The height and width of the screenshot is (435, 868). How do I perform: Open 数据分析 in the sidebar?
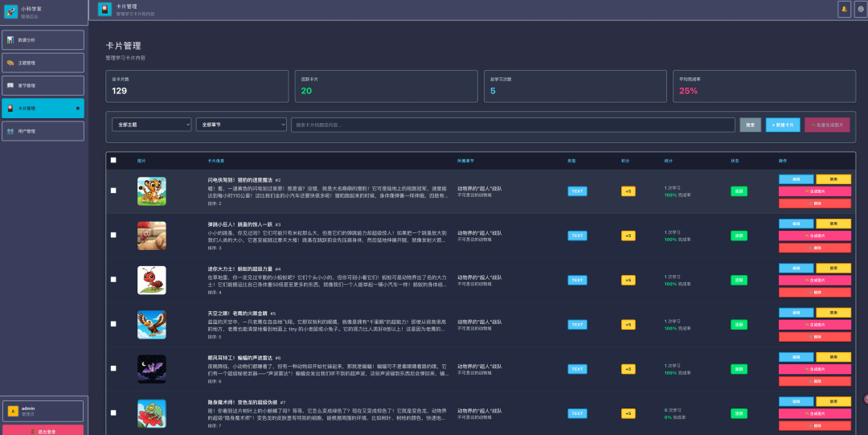pos(43,39)
